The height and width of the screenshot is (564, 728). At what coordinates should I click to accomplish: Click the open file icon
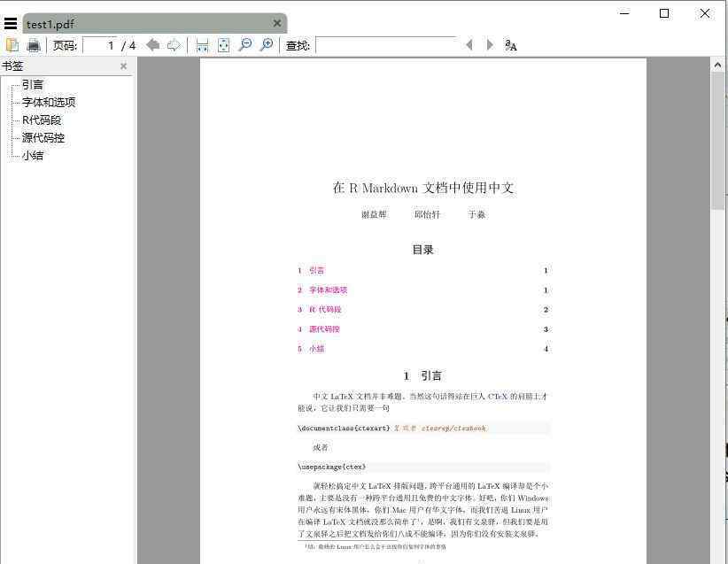click(x=12, y=45)
